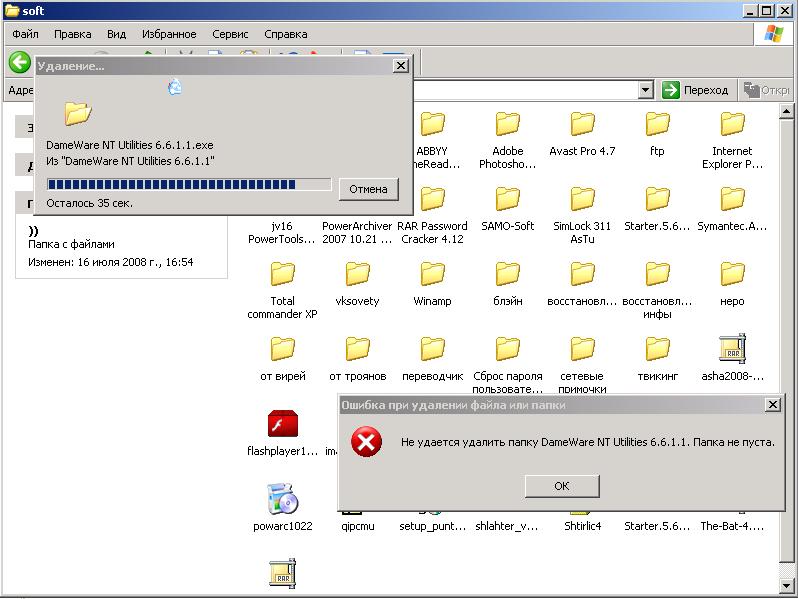Screen dimensions: 798x599
Task: Open the Избранное menu
Action: click(169, 34)
